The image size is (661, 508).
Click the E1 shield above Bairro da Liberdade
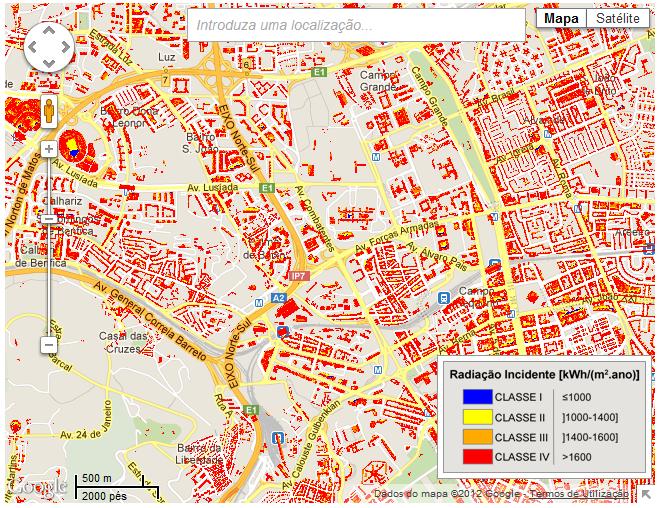251,410
